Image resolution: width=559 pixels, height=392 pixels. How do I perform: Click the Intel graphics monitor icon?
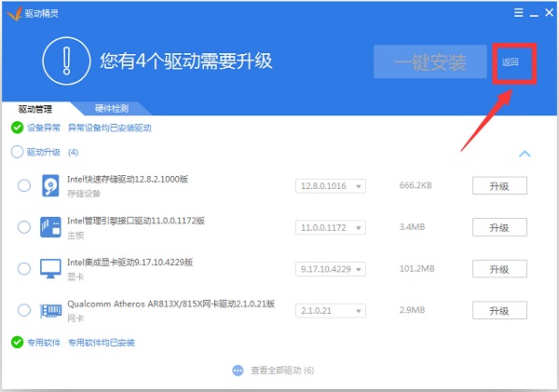[x=50, y=268]
